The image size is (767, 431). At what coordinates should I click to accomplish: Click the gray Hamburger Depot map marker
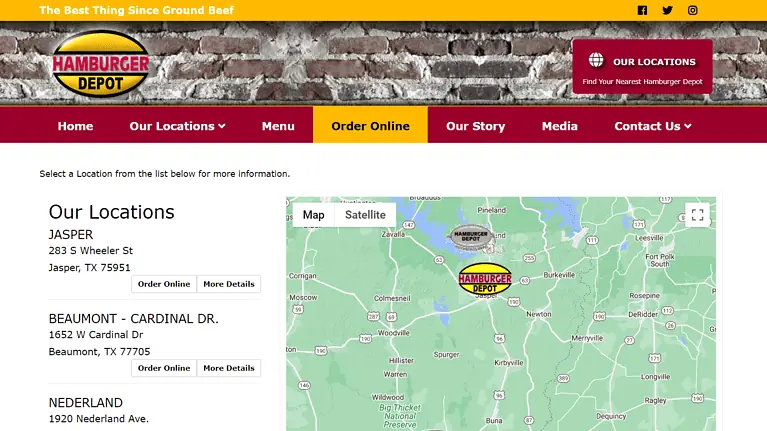[471, 237]
